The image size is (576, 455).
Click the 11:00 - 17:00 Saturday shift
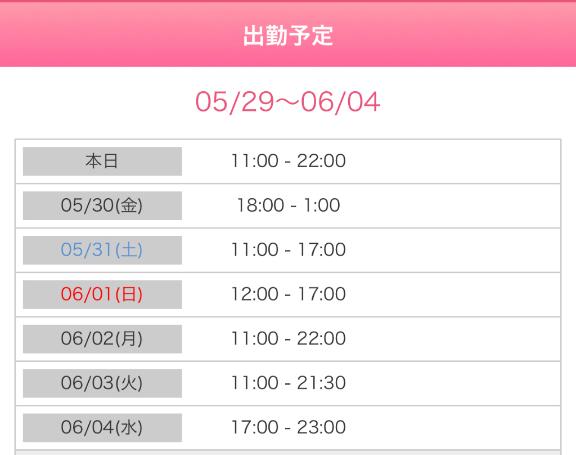tap(288, 250)
